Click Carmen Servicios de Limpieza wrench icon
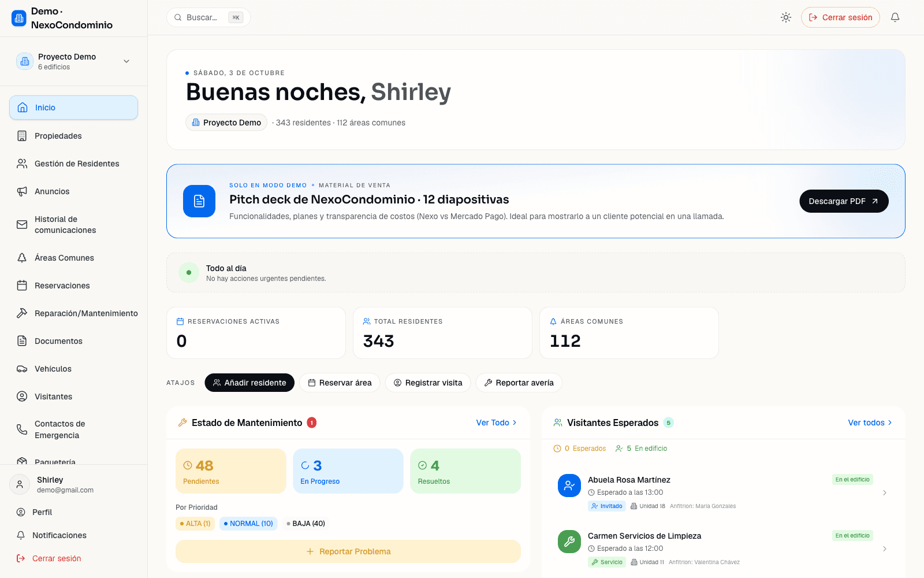 tap(569, 542)
